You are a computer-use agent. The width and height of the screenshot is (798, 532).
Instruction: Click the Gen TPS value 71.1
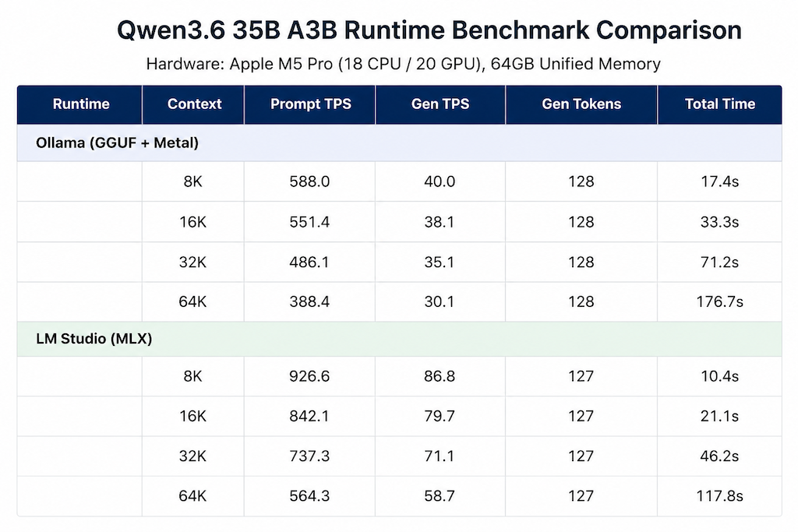pyautogui.click(x=440, y=456)
